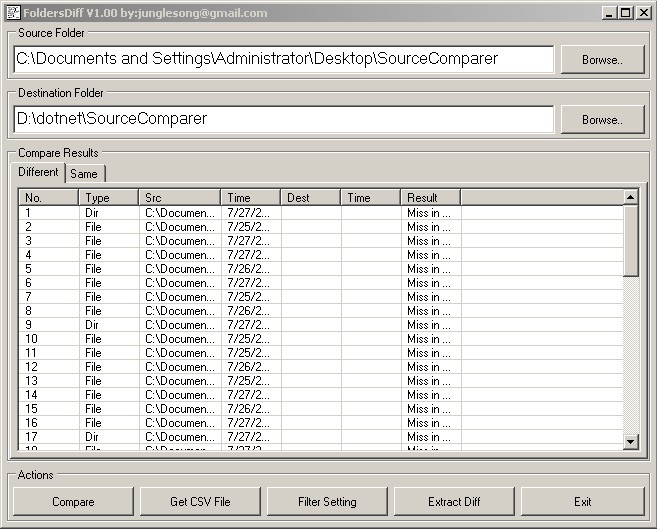Viewport: 657px width, 529px height.
Task: Click 'Miss in ...' result of row 14
Action: (429, 395)
